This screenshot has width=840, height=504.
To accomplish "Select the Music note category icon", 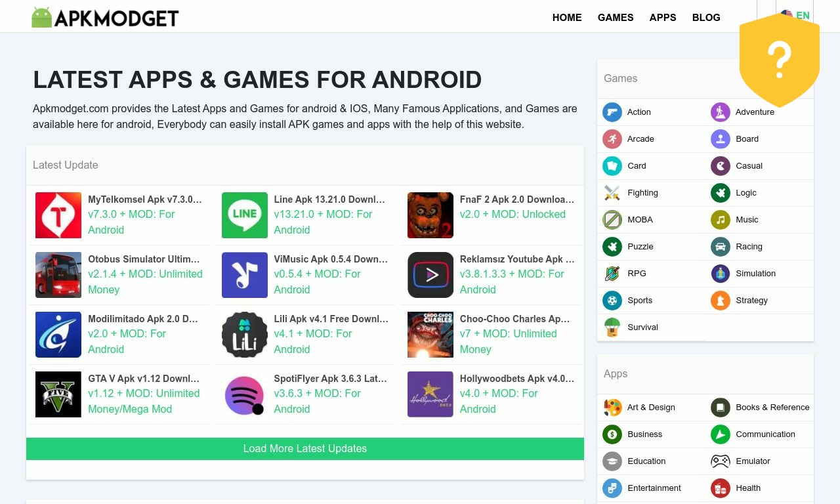I will coord(721,220).
